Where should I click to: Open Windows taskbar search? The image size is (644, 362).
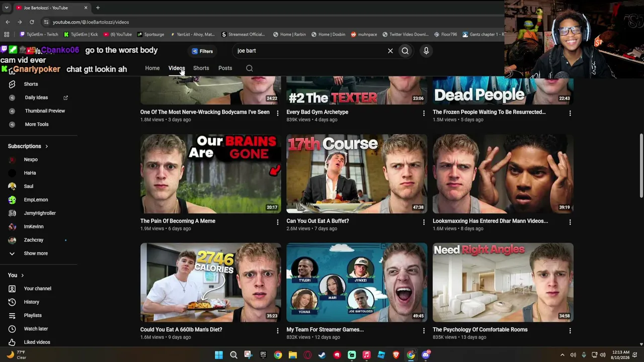pos(233,355)
